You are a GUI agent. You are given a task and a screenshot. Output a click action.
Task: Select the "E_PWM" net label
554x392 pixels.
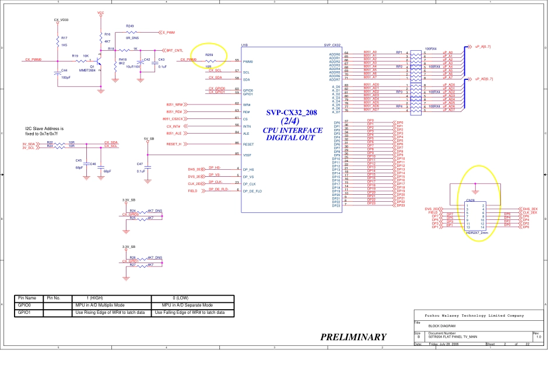coord(169,33)
